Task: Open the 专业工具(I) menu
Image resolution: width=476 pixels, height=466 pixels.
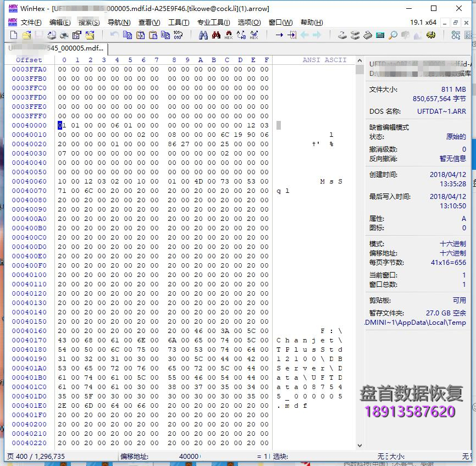Action: click(213, 23)
